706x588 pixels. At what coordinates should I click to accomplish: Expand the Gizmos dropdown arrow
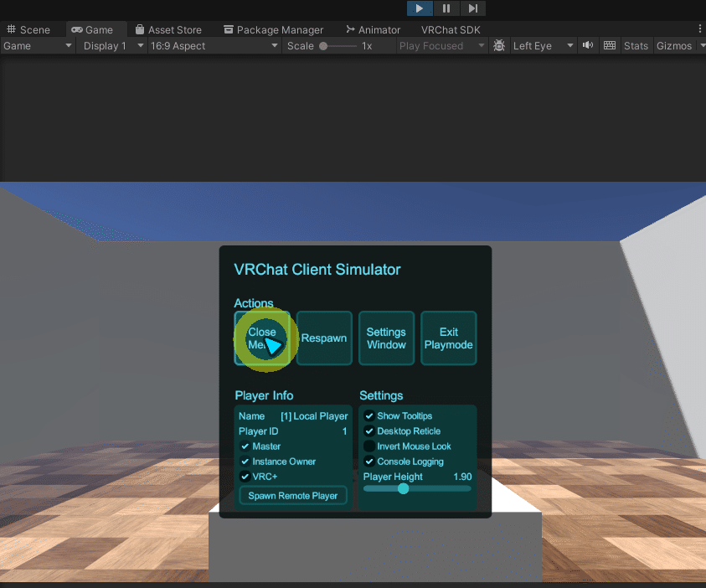(702, 46)
